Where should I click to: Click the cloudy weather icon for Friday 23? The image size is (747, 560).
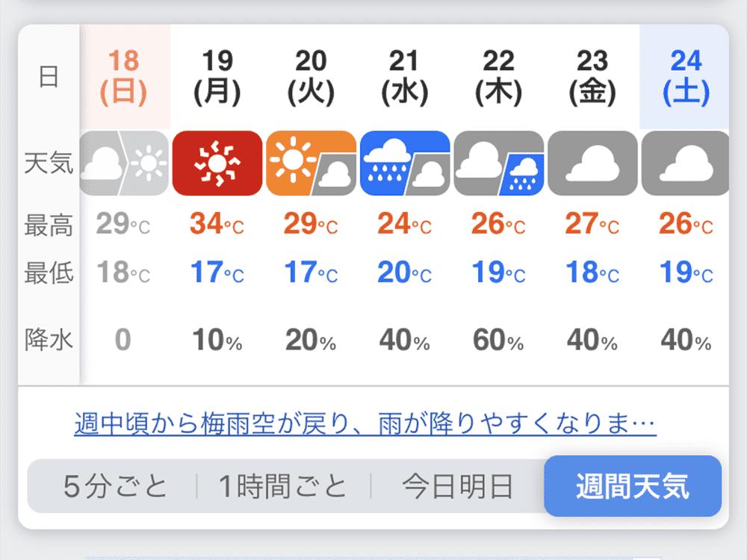click(x=592, y=164)
